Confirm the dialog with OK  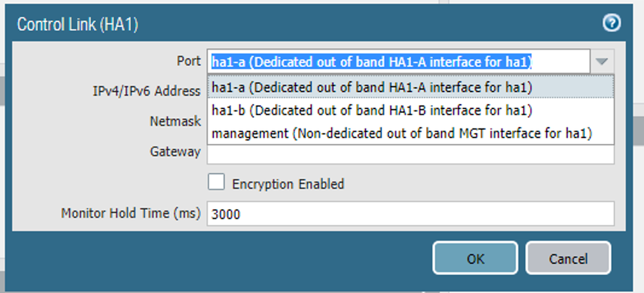475,259
